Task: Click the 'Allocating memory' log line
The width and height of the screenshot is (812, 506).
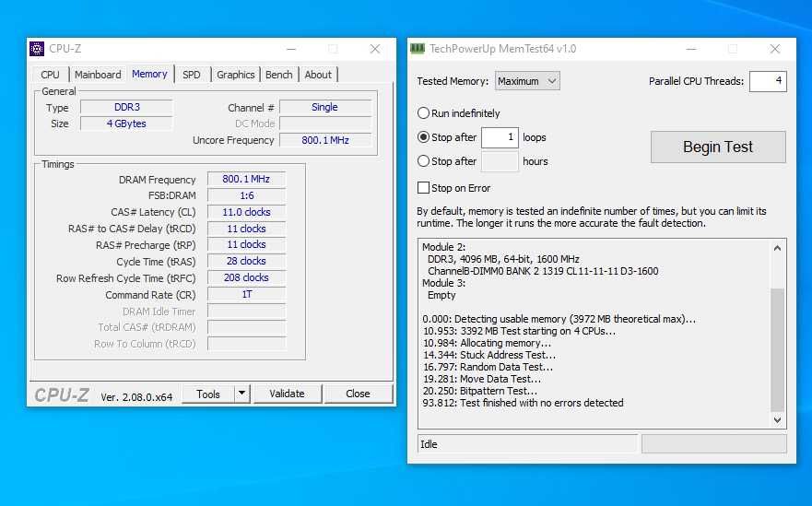Action: coord(488,344)
